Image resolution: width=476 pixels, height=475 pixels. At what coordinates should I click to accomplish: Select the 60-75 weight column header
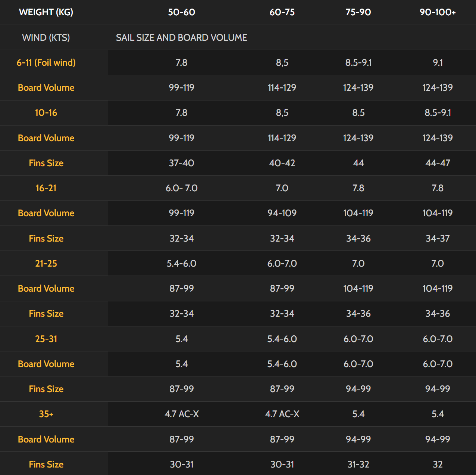click(x=282, y=12)
